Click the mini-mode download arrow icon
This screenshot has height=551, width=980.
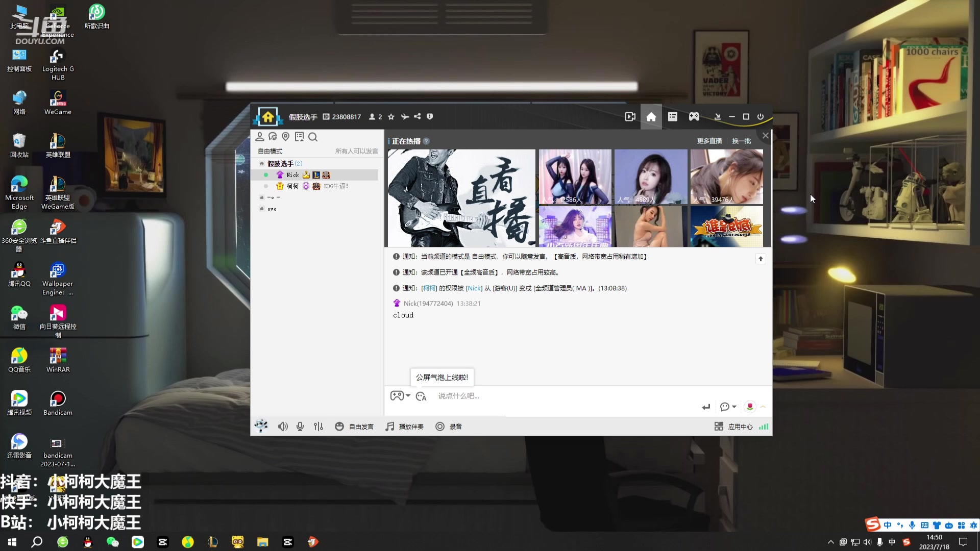pos(717,117)
